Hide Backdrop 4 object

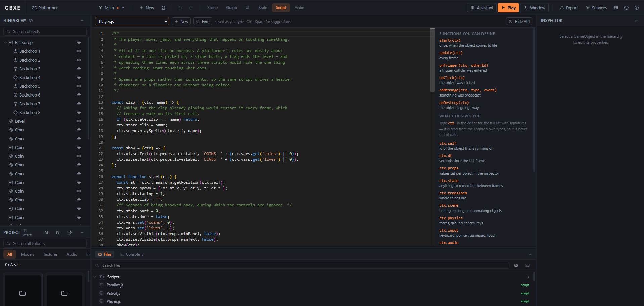pyautogui.click(x=79, y=78)
